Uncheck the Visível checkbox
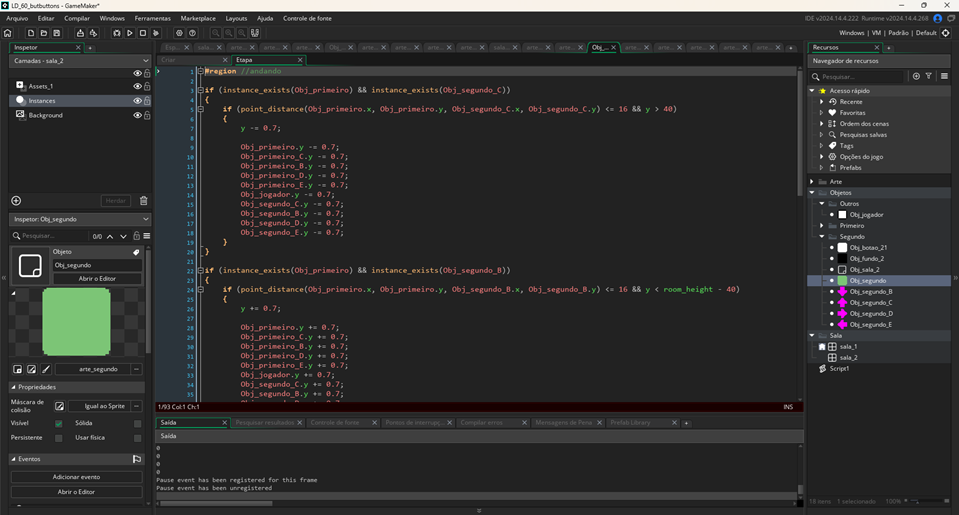This screenshot has height=515, width=959. click(x=59, y=423)
